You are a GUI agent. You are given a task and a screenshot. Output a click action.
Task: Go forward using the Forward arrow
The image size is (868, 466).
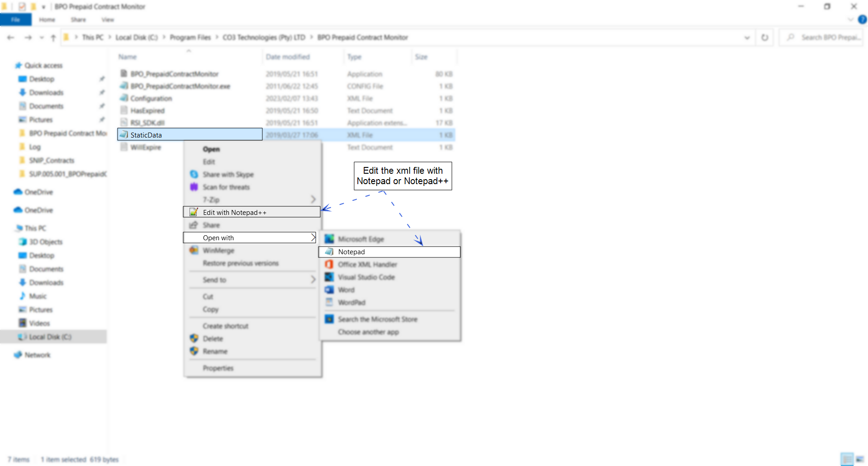coord(28,38)
